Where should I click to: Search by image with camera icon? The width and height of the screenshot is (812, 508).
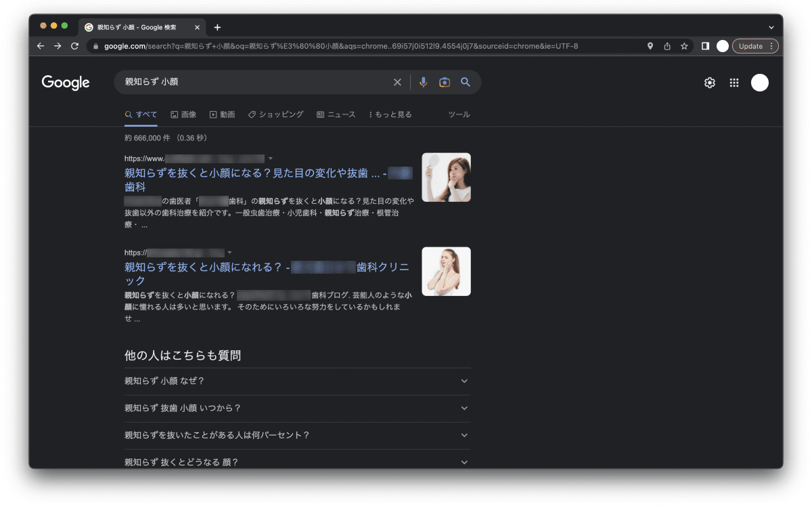(445, 82)
